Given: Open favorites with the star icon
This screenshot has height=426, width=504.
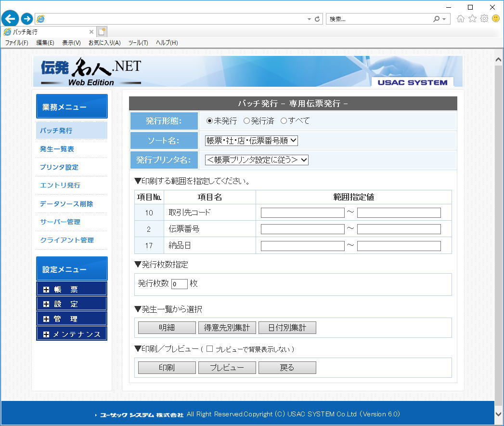Looking at the screenshot, I should (472, 19).
